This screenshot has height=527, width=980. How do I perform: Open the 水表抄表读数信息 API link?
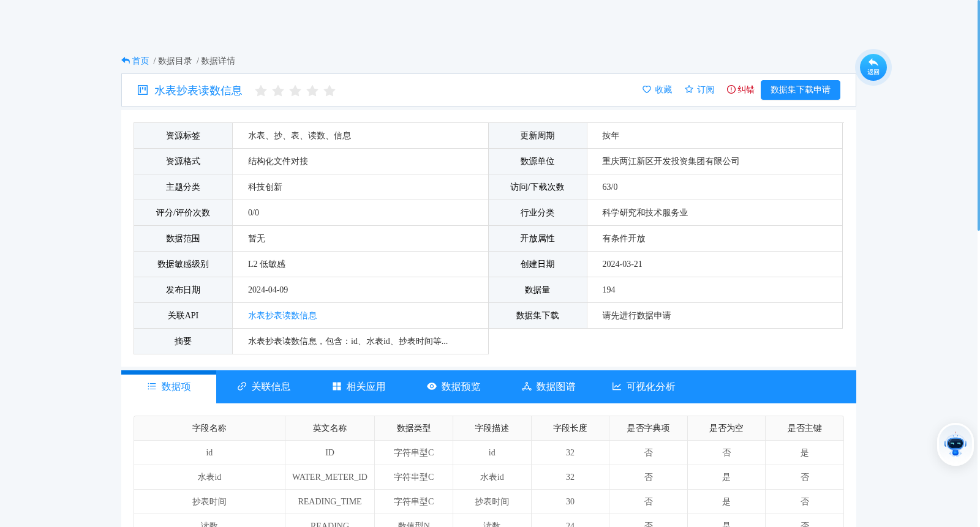tap(282, 316)
